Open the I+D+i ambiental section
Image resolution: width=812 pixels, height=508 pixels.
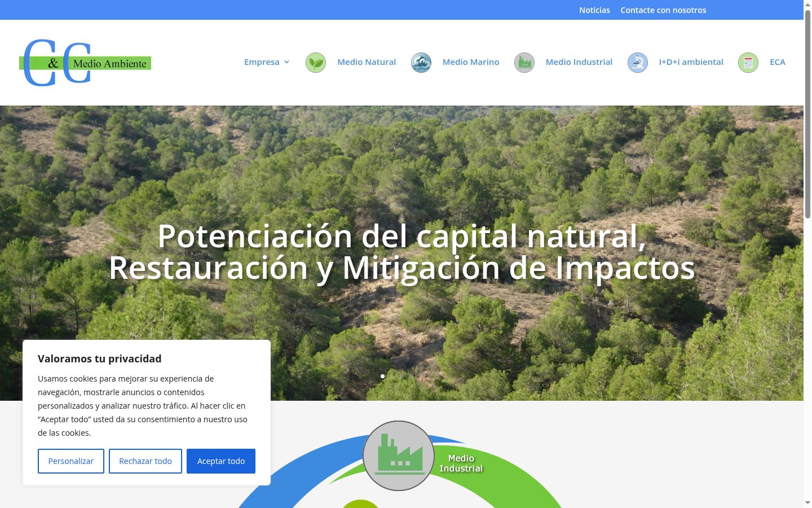pyautogui.click(x=691, y=62)
